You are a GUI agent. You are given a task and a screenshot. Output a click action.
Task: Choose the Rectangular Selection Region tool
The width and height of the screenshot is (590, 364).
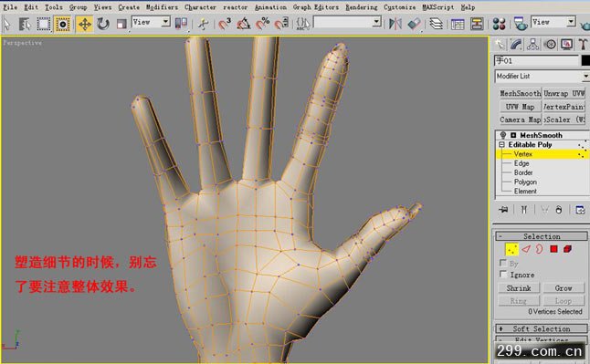coord(43,24)
